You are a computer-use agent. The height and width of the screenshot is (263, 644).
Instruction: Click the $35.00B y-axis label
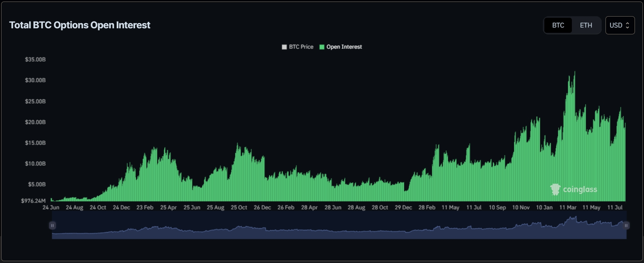[35, 60]
